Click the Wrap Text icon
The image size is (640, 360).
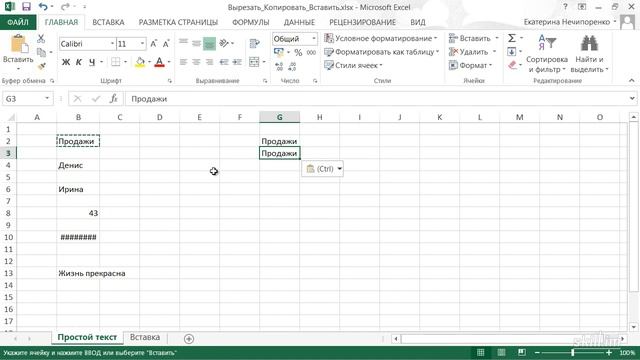click(254, 43)
